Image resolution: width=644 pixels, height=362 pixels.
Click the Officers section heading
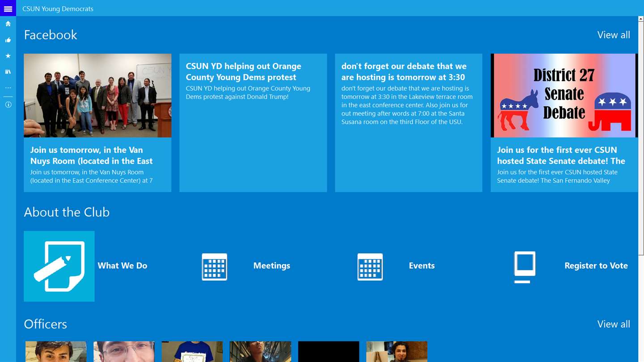pyautogui.click(x=45, y=324)
